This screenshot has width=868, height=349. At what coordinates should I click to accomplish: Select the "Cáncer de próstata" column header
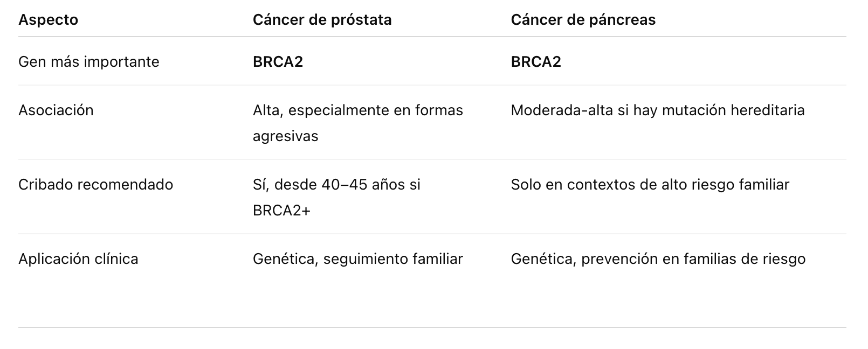[322, 20]
